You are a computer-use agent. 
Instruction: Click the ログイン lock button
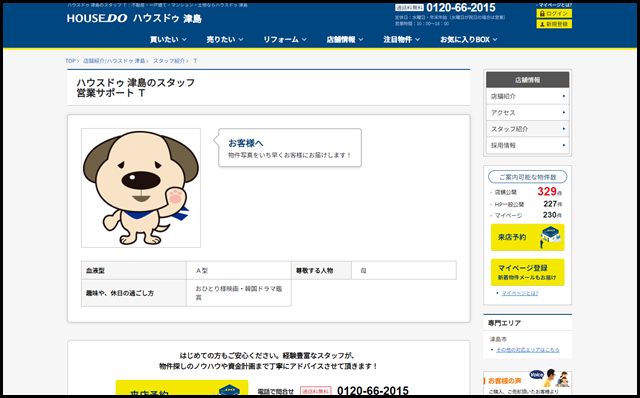point(554,13)
